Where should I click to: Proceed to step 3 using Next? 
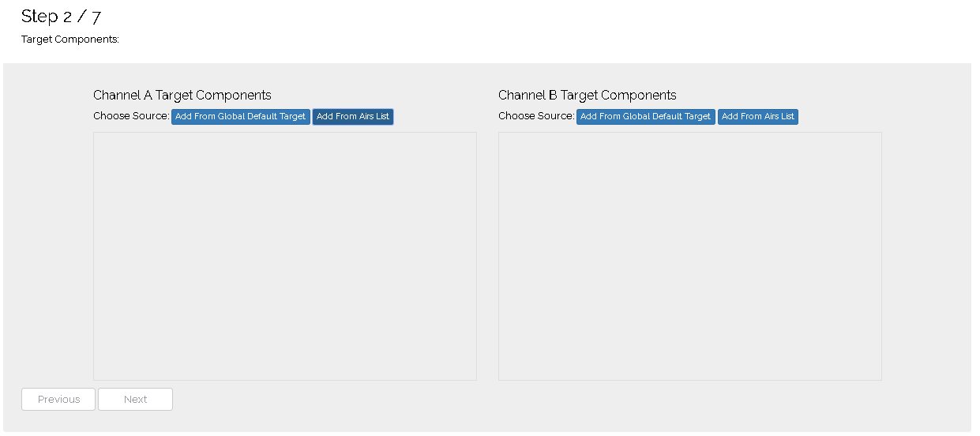click(x=135, y=400)
